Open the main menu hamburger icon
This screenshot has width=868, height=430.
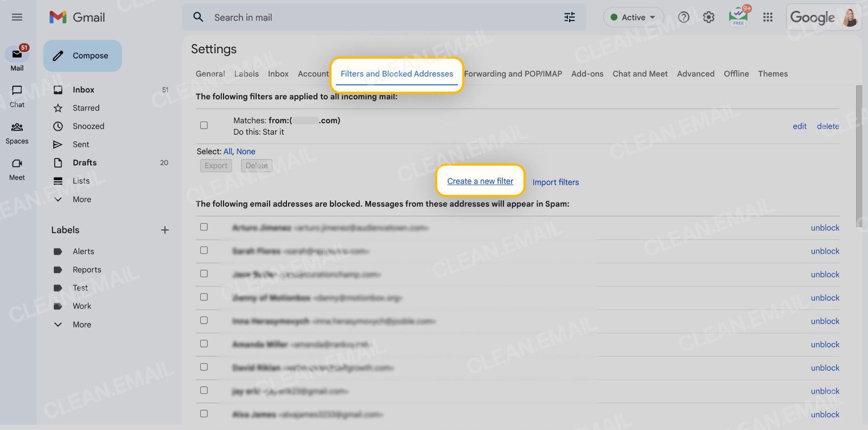[17, 17]
